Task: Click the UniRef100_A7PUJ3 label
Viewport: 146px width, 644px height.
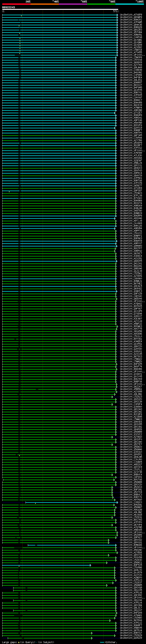Action: 131,580
